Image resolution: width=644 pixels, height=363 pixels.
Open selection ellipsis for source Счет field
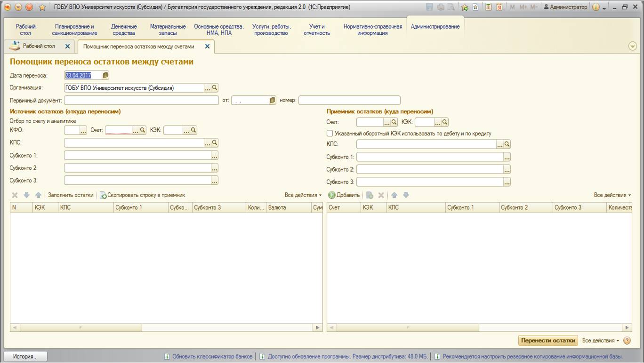136,130
